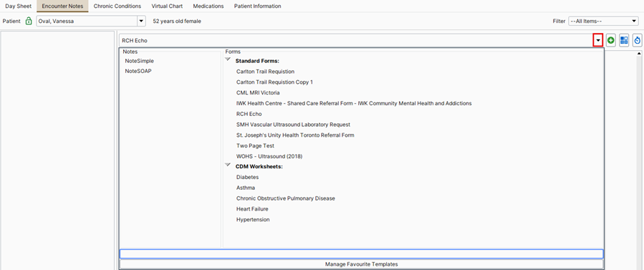Collapse the Standard Forms section
The height and width of the screenshot is (270, 644).
click(x=228, y=59)
